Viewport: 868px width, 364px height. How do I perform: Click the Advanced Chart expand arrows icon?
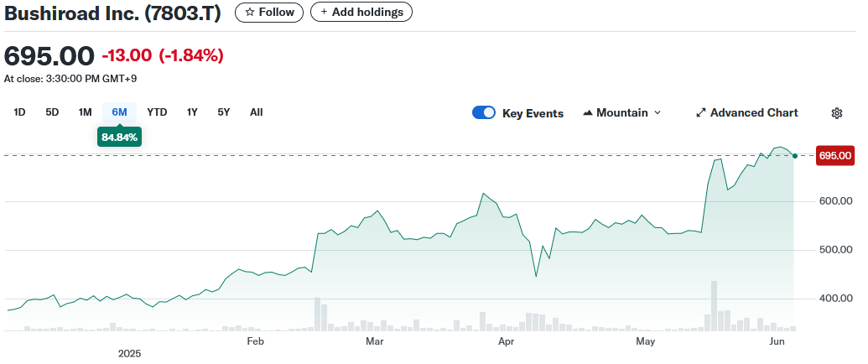pyautogui.click(x=701, y=113)
